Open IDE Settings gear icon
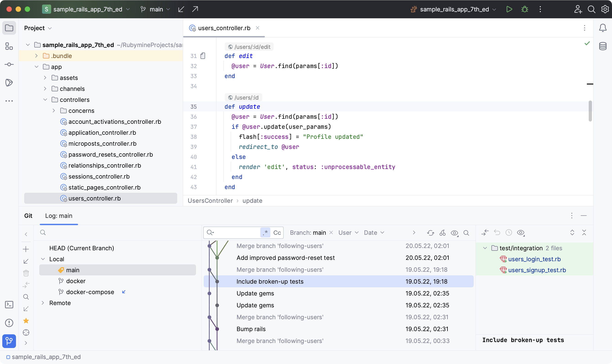This screenshot has width=612, height=364. point(605,9)
